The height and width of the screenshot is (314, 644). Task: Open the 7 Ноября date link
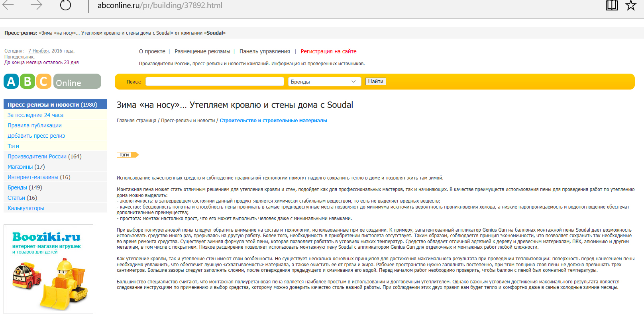click(x=39, y=51)
